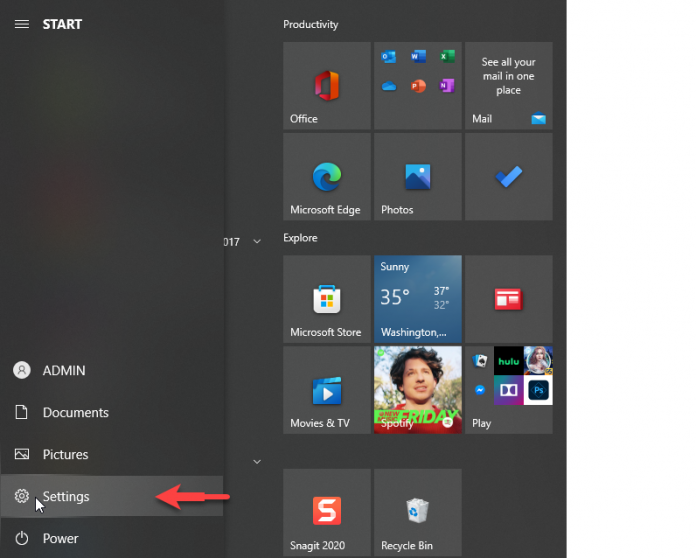Open the blue checkmark To Do tile

point(508,177)
